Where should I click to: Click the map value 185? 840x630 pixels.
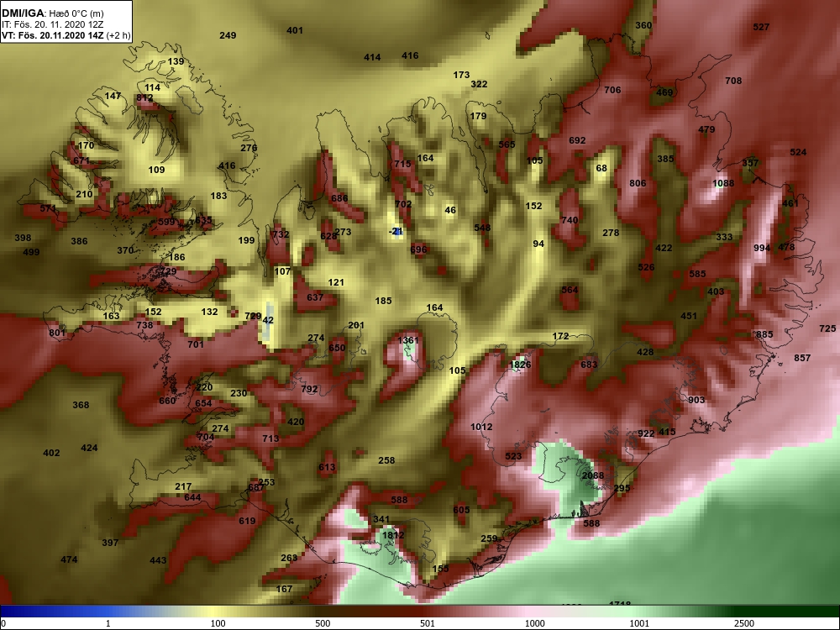click(x=383, y=301)
